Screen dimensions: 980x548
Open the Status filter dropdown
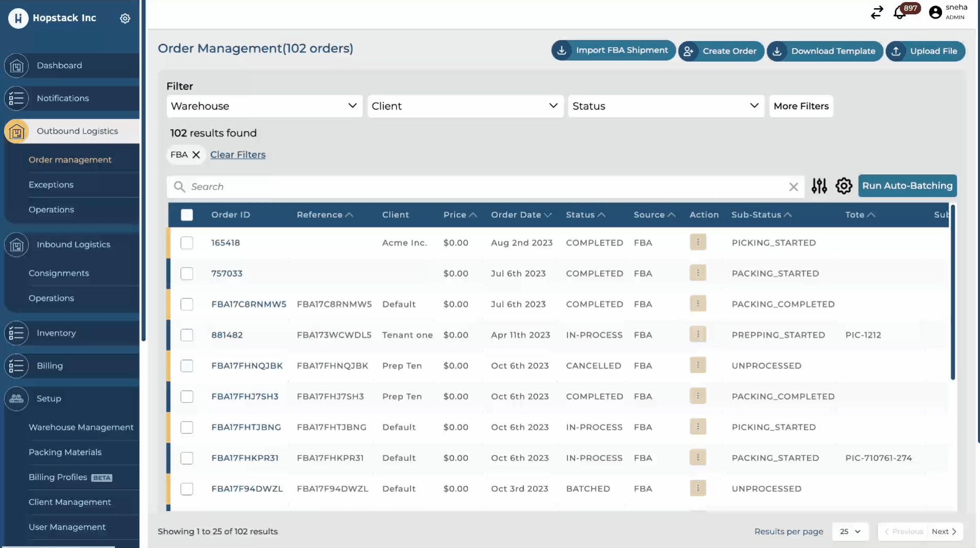pos(665,106)
